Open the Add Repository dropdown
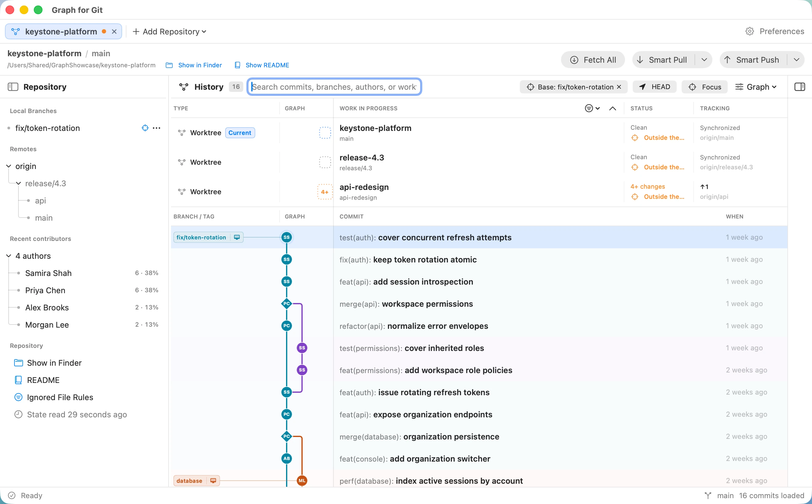The height and width of the screenshot is (504, 812). [x=169, y=31]
